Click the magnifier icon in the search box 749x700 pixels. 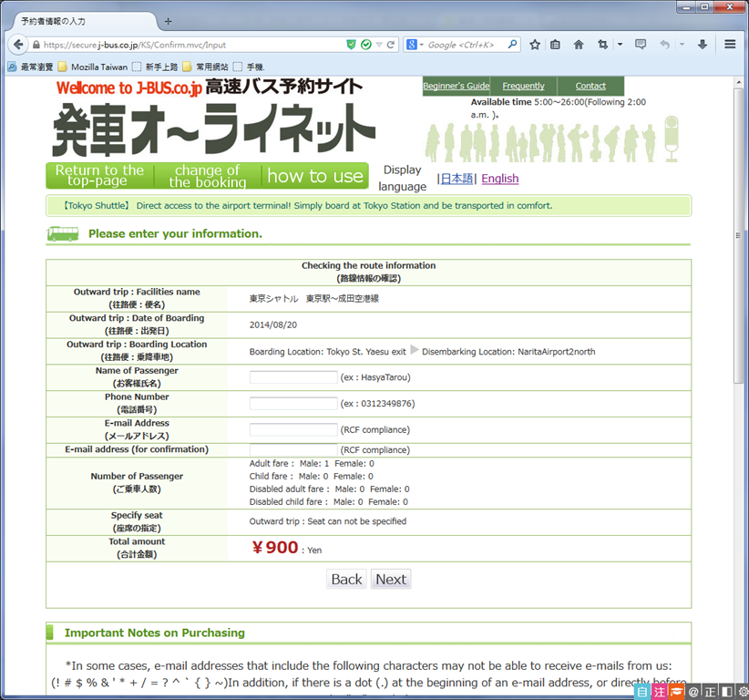click(513, 45)
